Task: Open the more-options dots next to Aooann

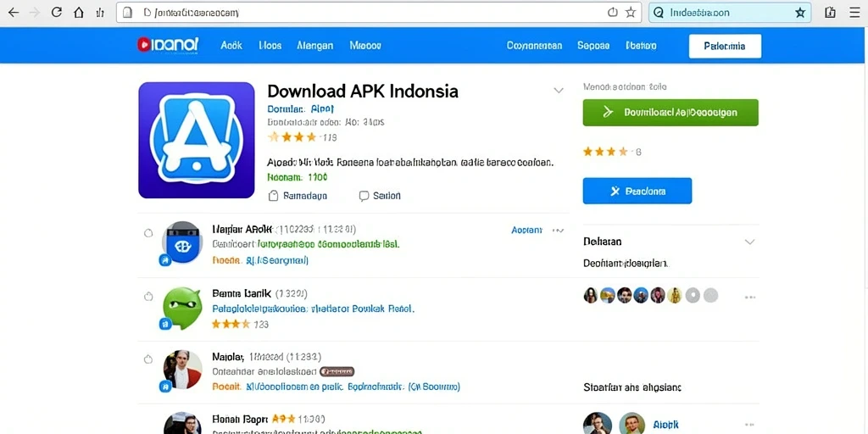Action: tap(558, 231)
